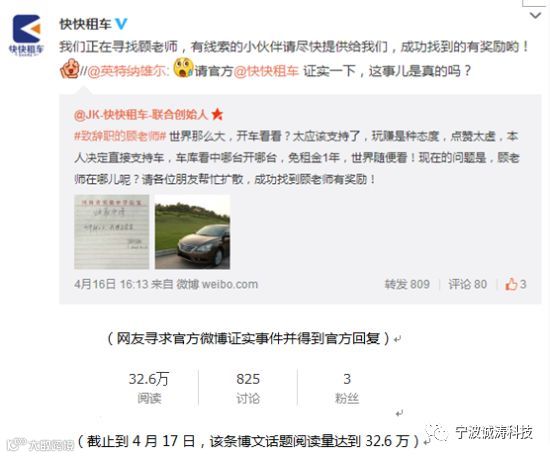View the brown car photo thumbnail

(x=193, y=232)
